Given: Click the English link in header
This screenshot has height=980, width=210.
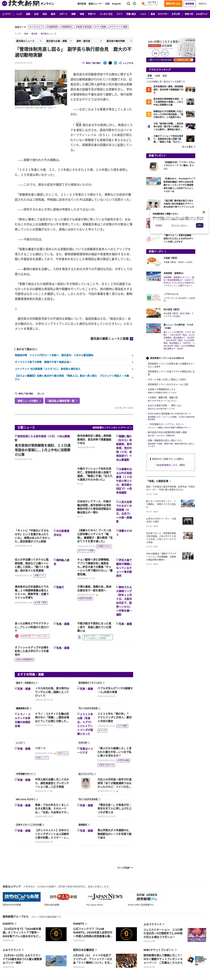Looking at the screenshot, I should 116,4.
